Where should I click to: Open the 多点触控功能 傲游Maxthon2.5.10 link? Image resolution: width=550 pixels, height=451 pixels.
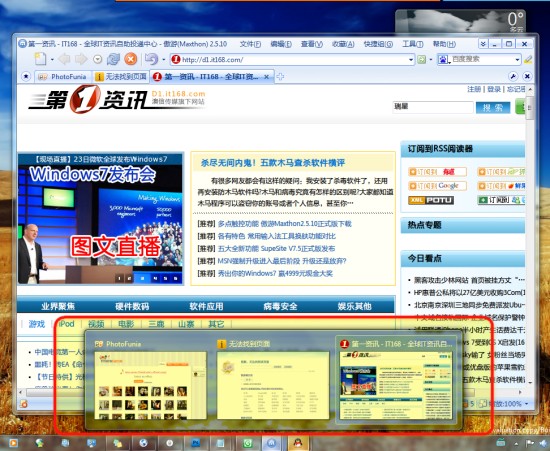pos(284,224)
